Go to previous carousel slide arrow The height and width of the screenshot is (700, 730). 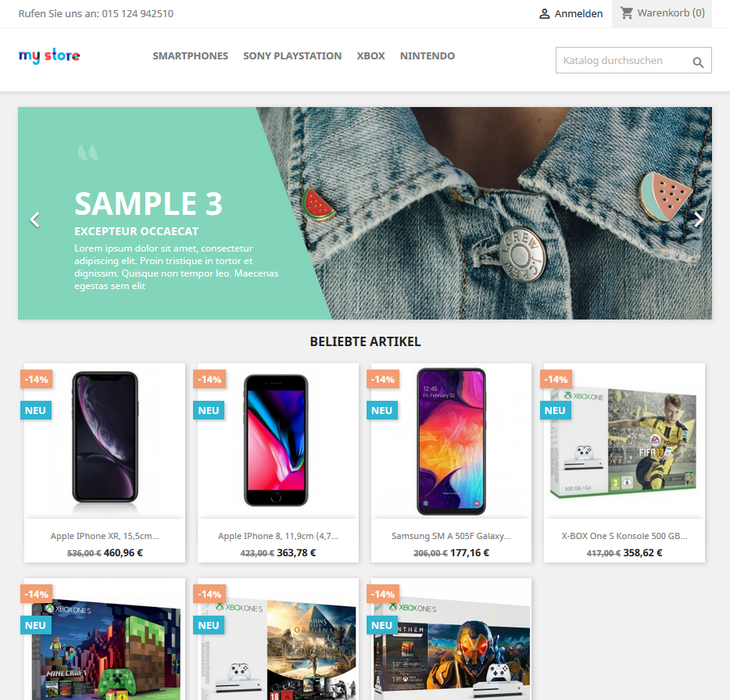(35, 220)
